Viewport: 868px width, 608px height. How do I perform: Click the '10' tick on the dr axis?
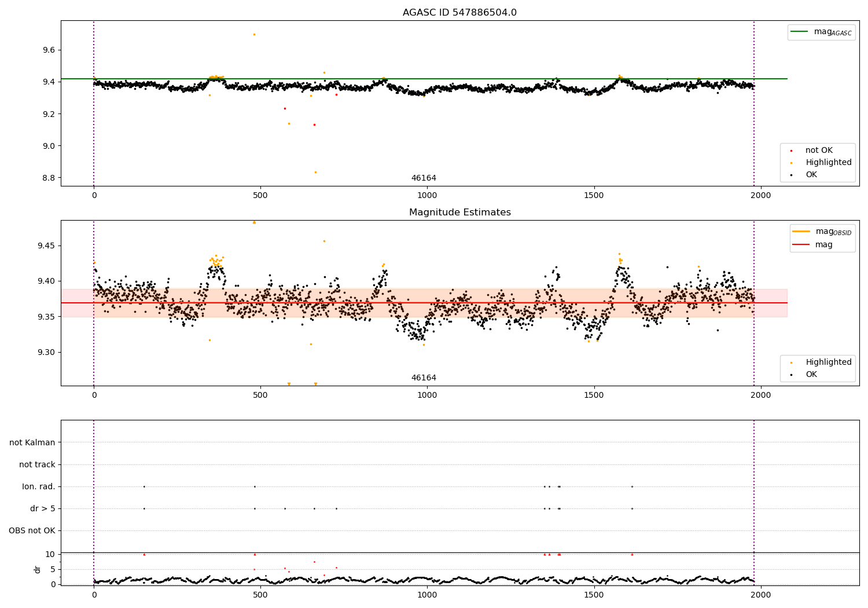pos(50,554)
